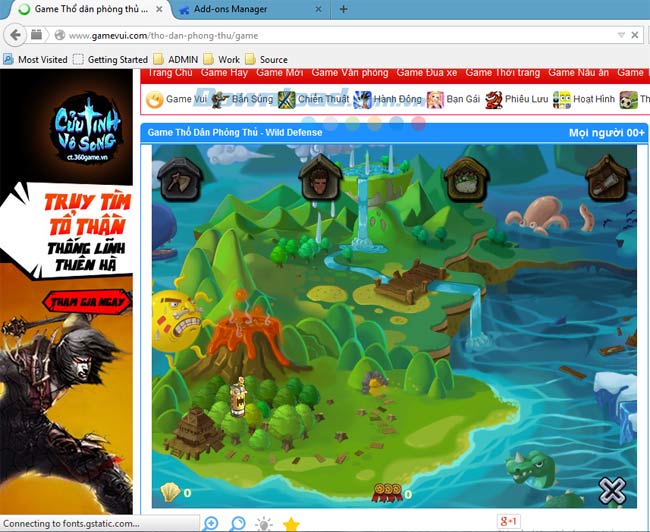Click the globe site identity icon
Viewport: 650px width, 532px height.
click(x=60, y=35)
